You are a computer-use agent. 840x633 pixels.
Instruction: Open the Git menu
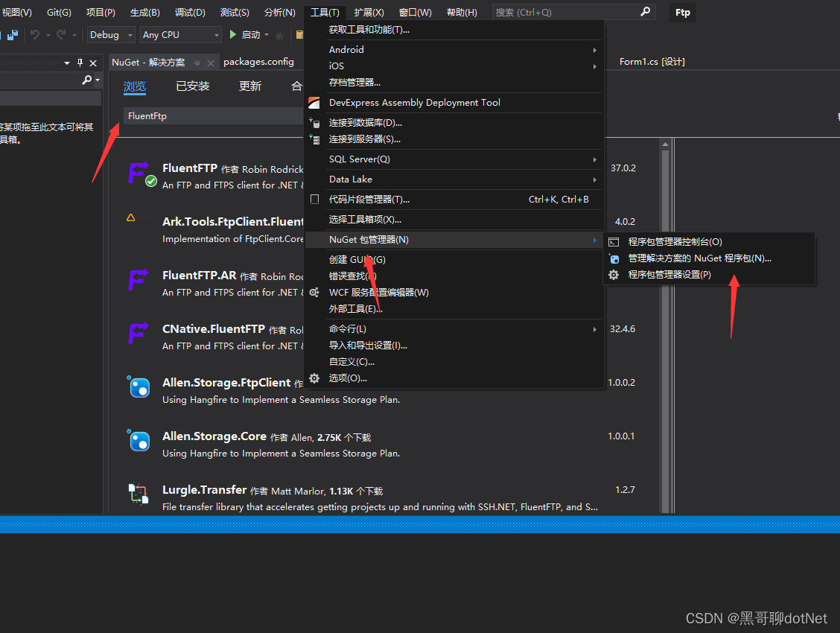(x=59, y=12)
